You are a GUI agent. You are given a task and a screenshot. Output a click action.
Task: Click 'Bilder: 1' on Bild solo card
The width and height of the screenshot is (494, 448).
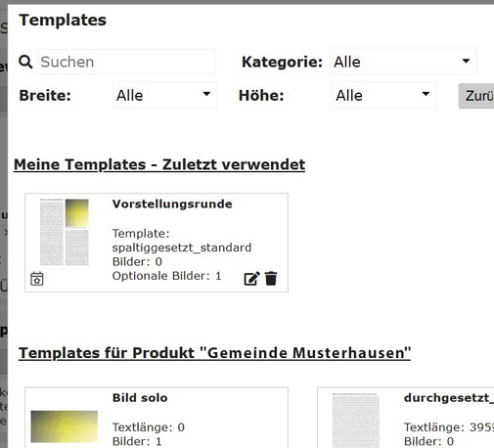tap(137, 441)
